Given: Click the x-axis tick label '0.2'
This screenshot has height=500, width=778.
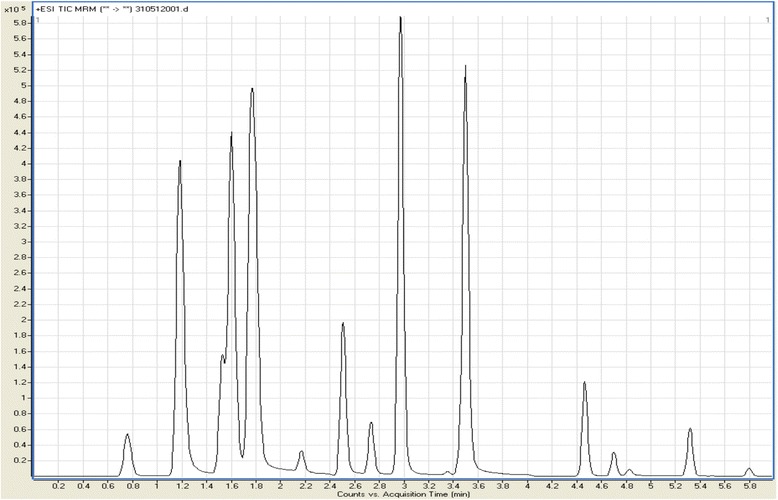Looking at the screenshot, I should click(x=59, y=486).
